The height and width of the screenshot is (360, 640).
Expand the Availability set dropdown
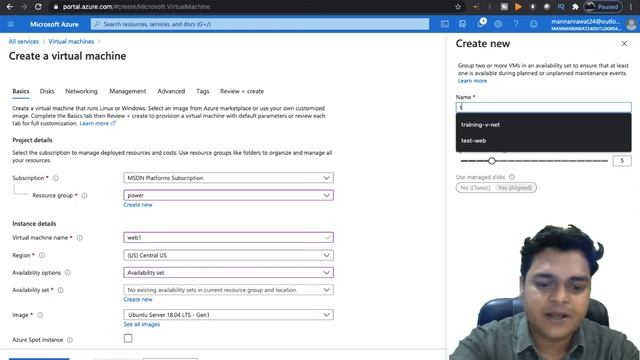[x=228, y=290]
